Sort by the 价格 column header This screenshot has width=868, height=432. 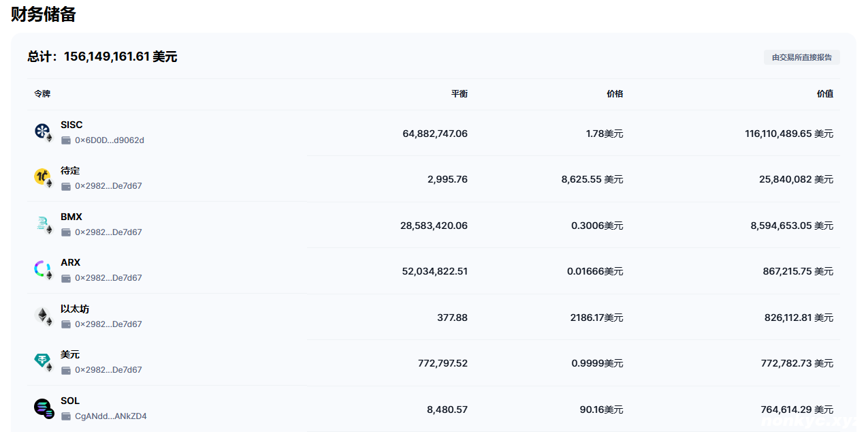coord(614,94)
